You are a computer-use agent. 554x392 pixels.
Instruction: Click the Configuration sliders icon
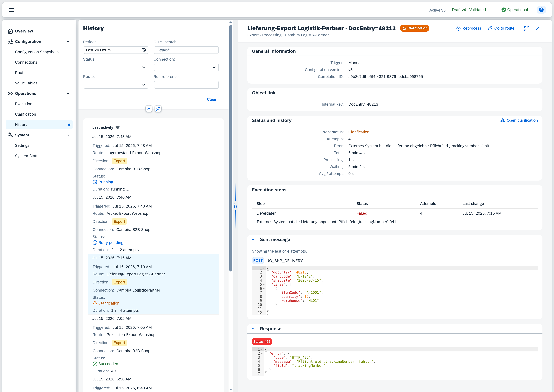[x=10, y=42]
